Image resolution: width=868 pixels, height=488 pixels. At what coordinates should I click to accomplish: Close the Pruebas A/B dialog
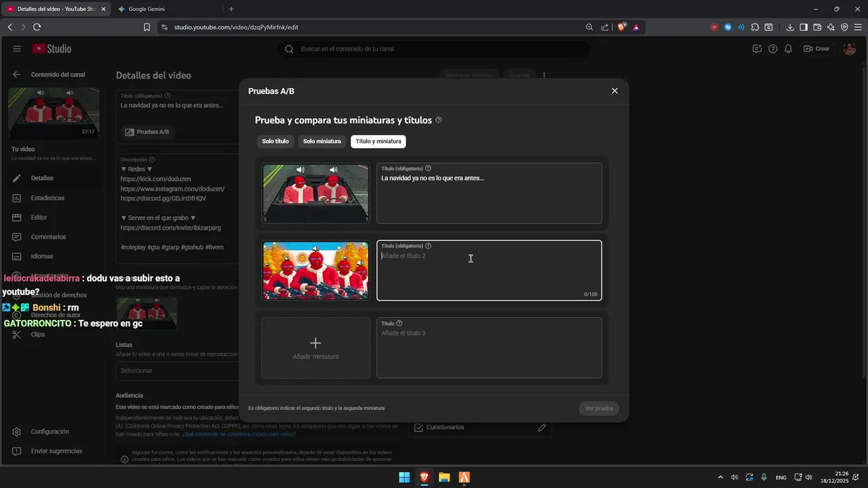point(614,91)
